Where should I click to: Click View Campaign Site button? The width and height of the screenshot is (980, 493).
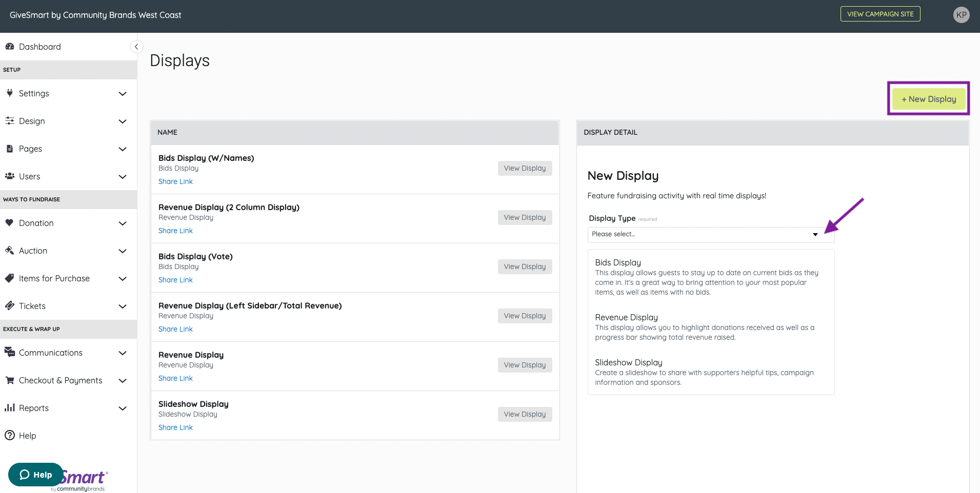(880, 14)
